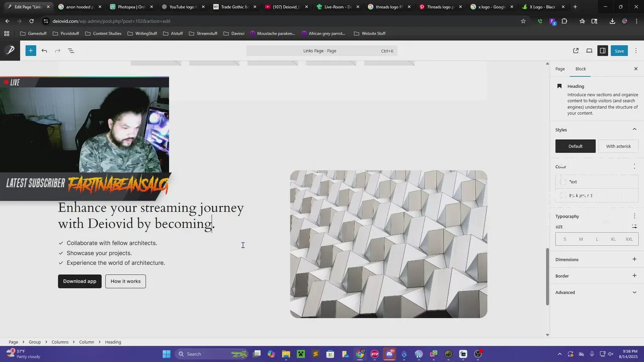Open Discord from the taskbar

[x=389, y=354]
